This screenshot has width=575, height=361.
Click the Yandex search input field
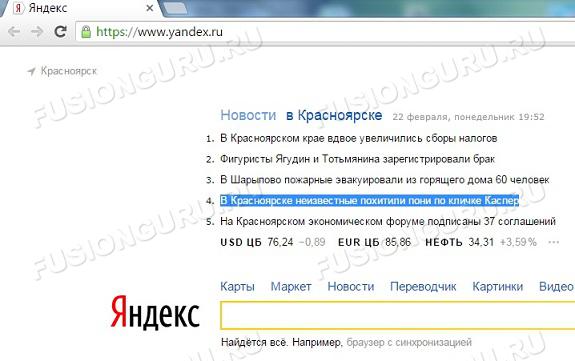[x=398, y=315]
